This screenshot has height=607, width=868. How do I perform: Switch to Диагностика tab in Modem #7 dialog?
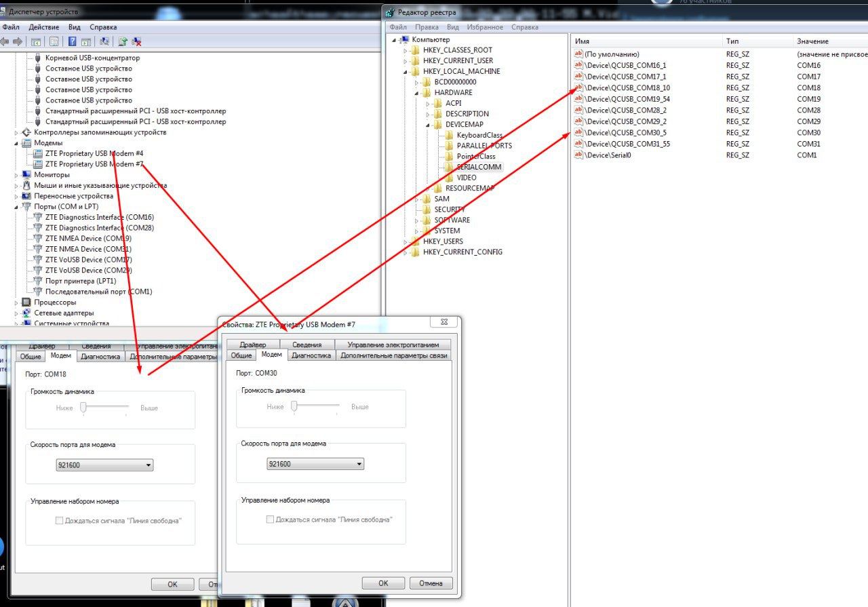point(311,355)
